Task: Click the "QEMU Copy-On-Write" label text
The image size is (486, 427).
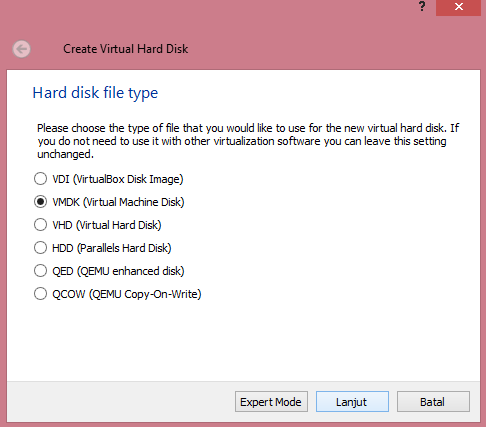Action: pos(145,294)
